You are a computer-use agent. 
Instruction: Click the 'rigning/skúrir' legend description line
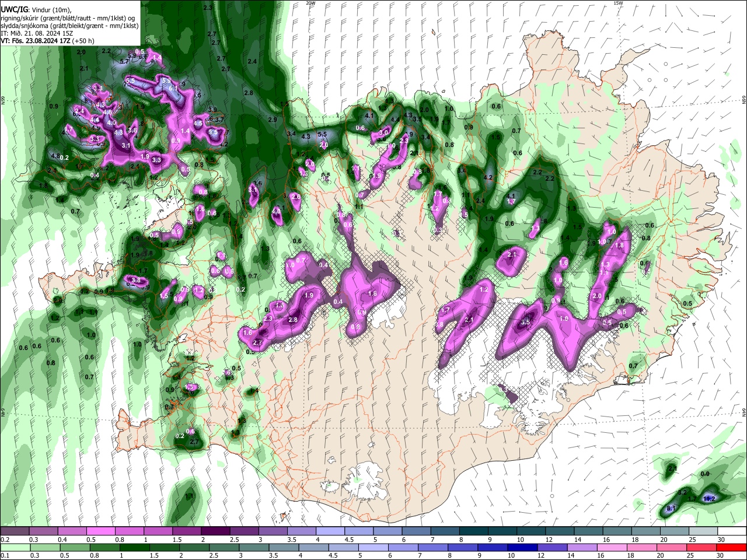(68, 18)
